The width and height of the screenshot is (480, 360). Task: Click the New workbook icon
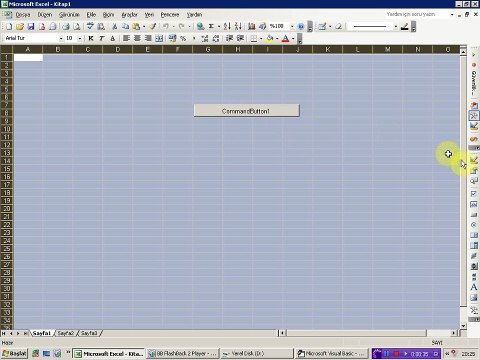tap(9, 26)
